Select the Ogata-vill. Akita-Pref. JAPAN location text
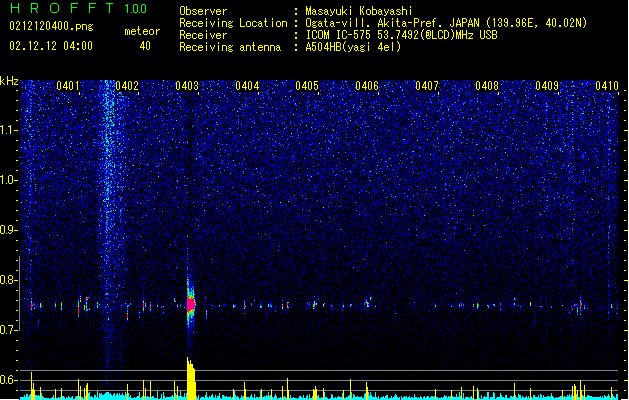629x400 pixels. [x=446, y=23]
